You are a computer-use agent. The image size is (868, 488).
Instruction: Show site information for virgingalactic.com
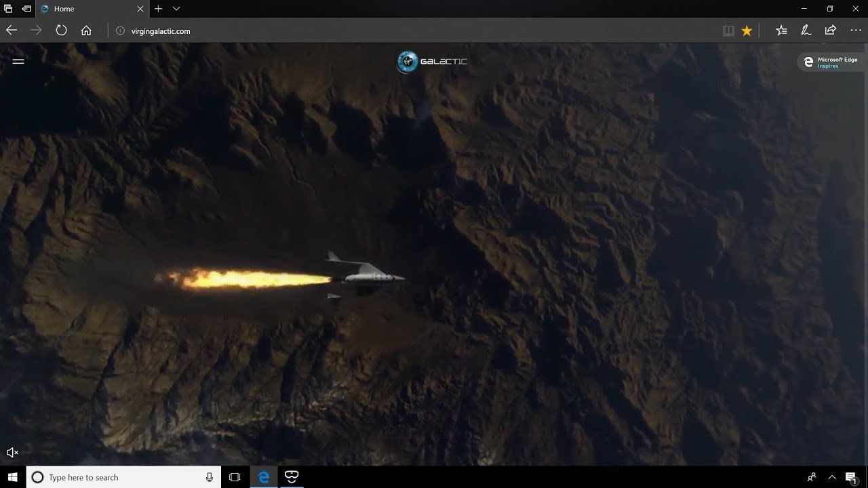point(121,30)
